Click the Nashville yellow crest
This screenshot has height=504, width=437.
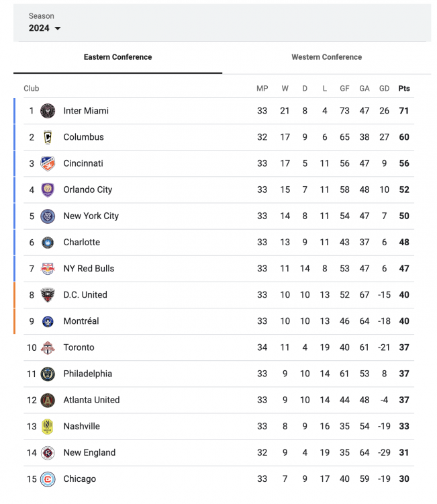[47, 426]
